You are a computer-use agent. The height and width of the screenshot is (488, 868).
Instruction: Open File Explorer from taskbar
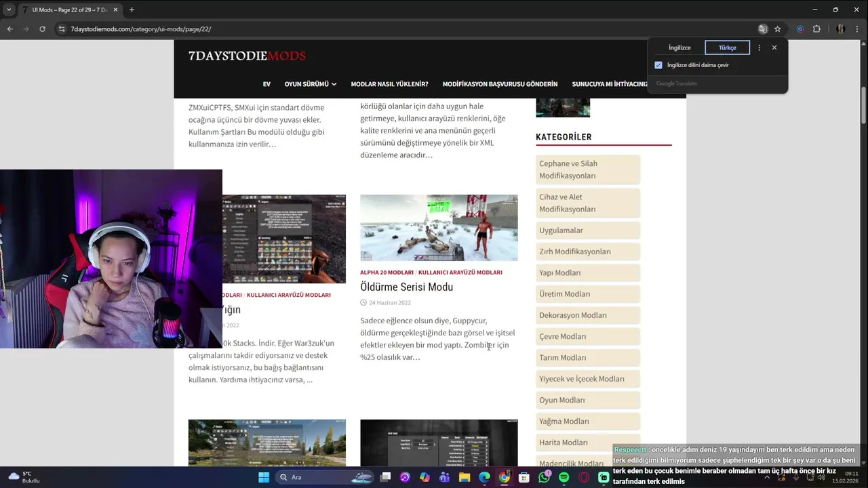465,477
